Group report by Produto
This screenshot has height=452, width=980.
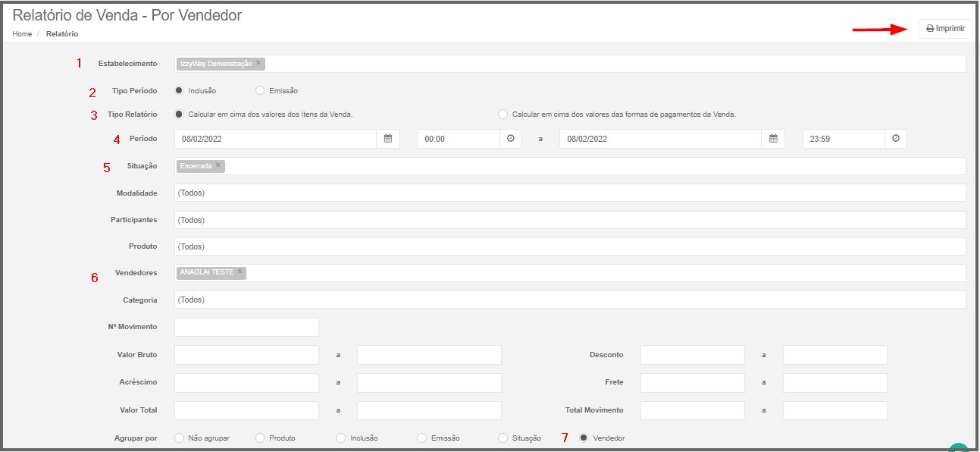tap(260, 438)
